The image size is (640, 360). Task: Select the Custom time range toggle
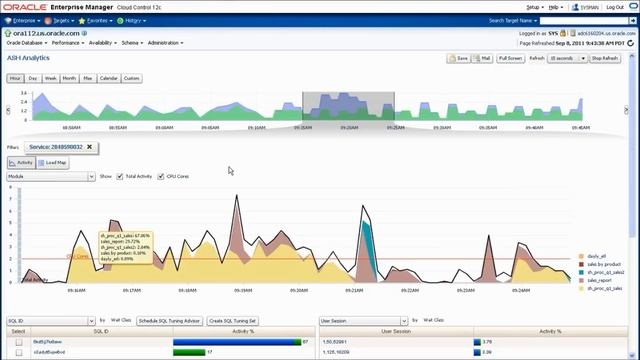131,78
